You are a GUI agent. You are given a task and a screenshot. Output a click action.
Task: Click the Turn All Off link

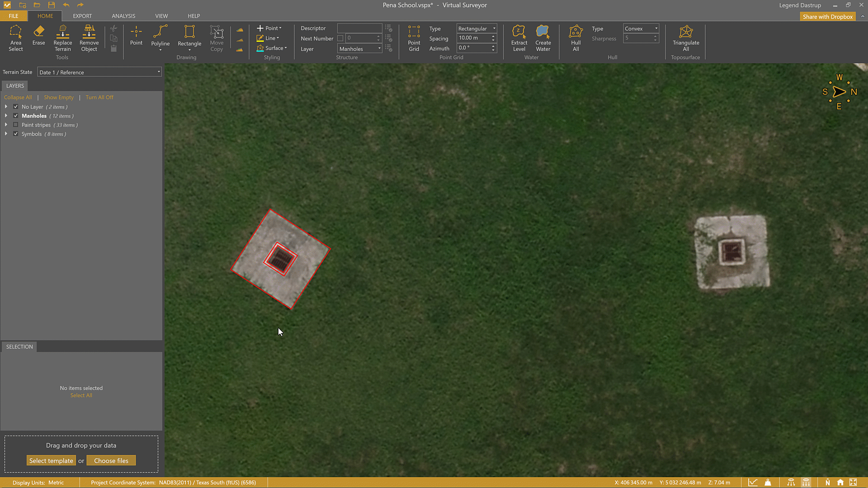click(99, 98)
